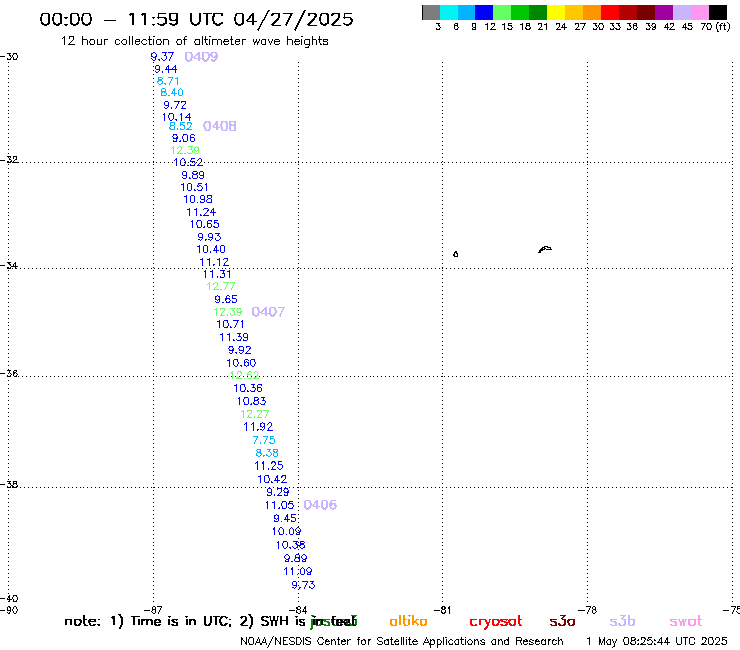Select the green 12.27 wave height value
Screen dimensions: 740x650
[x=255, y=414]
